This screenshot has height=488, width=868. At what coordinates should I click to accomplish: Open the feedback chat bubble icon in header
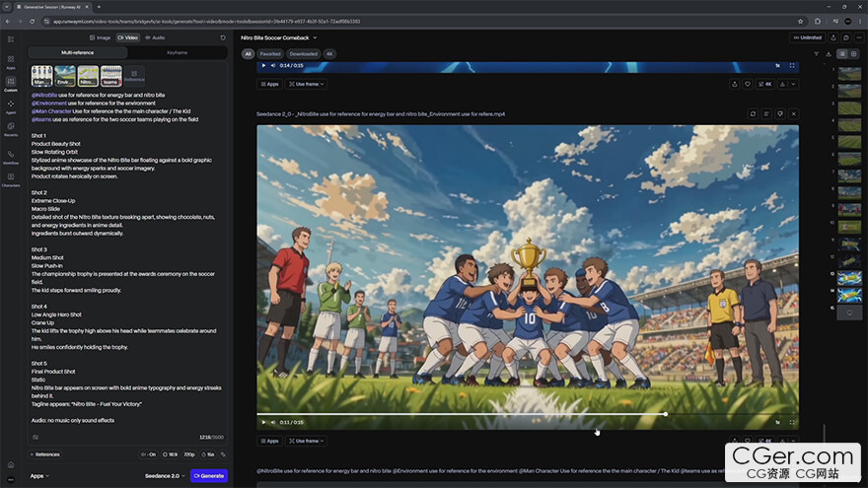pos(846,37)
